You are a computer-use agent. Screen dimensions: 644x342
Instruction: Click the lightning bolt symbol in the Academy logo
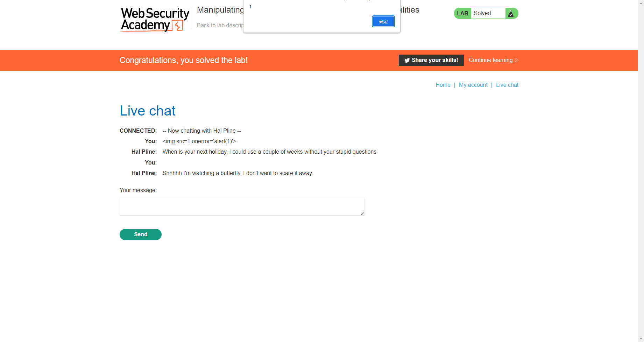click(178, 25)
